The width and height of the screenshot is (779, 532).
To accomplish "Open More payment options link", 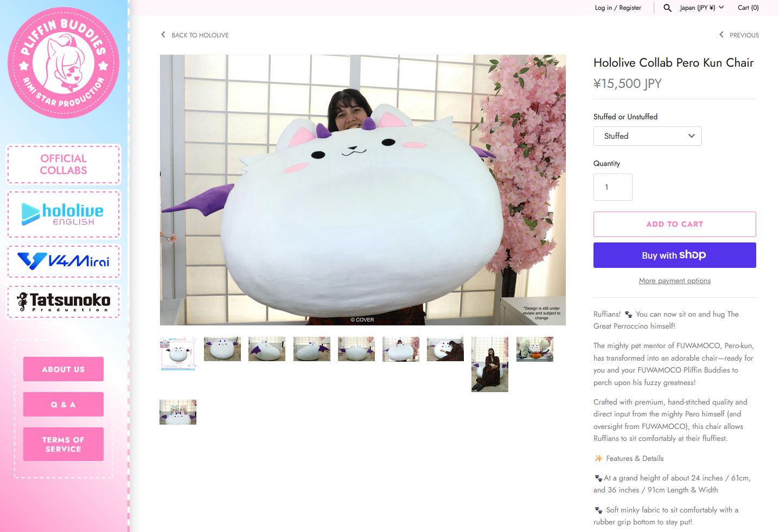I will tap(674, 281).
